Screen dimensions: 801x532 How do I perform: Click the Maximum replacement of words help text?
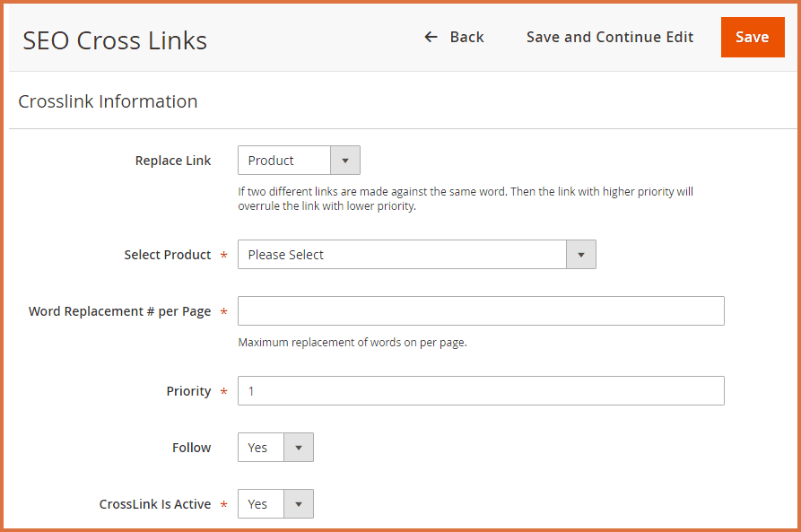coord(353,342)
